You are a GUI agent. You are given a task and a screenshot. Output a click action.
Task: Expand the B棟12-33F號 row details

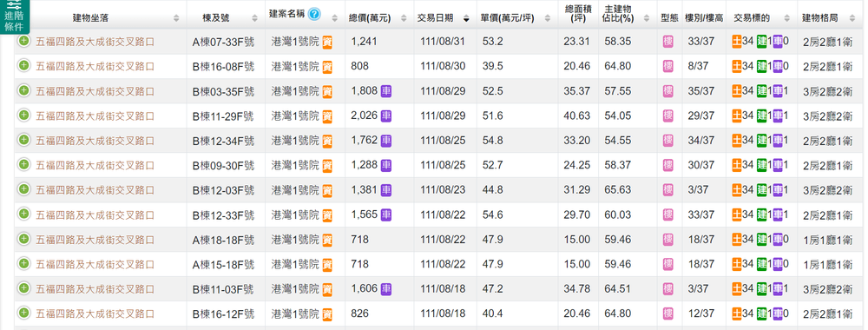point(23,214)
